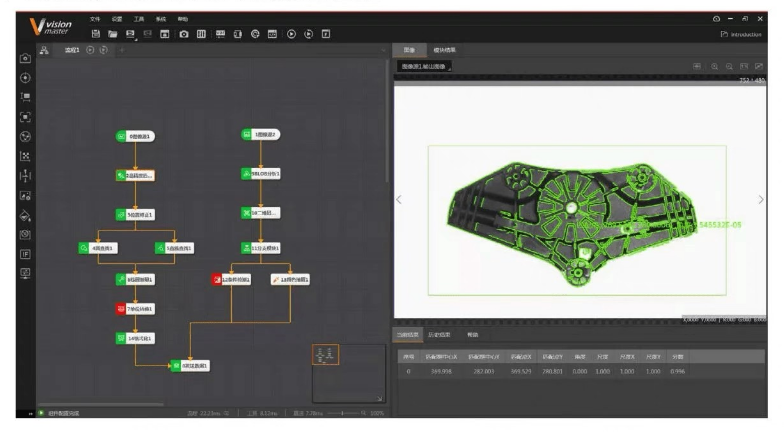
Task: Select the image acquisition camera tool in sidebar
Action: click(25, 59)
